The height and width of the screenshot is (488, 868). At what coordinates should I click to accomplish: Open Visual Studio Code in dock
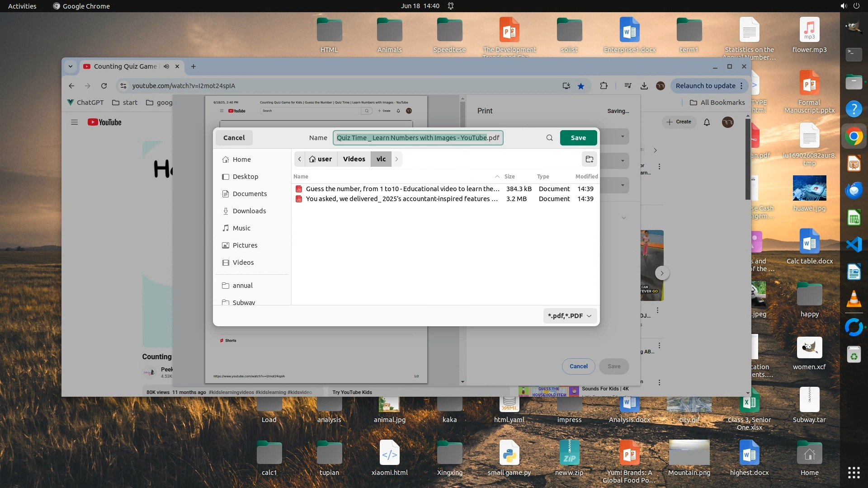point(854,245)
